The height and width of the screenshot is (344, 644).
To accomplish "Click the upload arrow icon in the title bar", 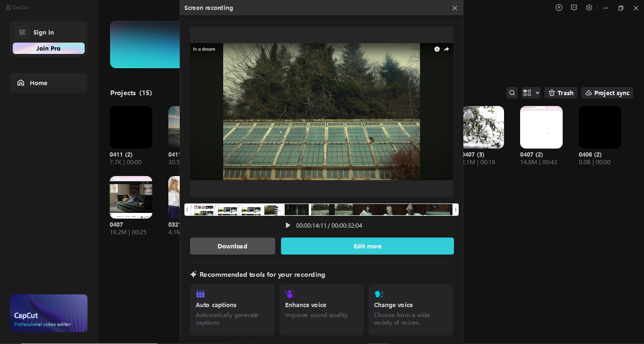I will [x=558, y=8].
